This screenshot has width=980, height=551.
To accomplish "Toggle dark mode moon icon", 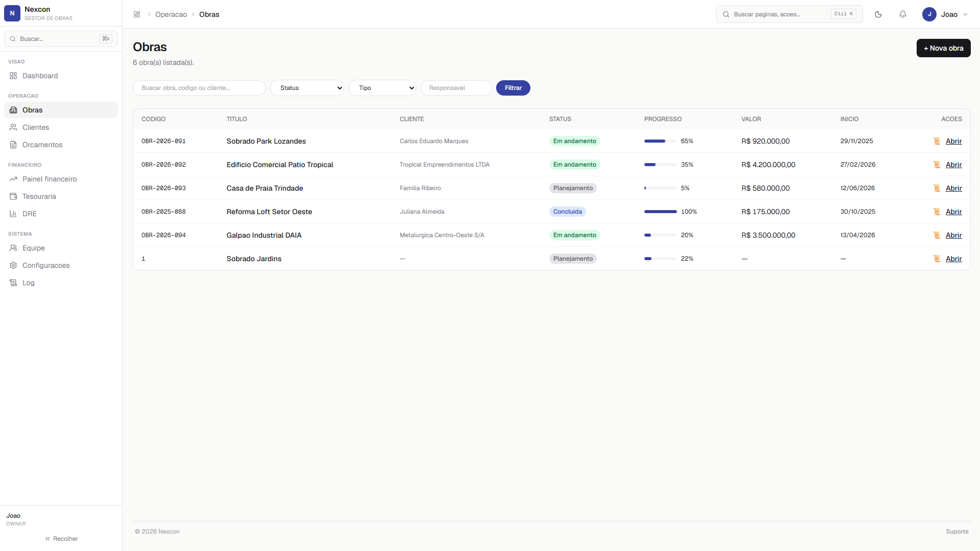I will pos(878,14).
